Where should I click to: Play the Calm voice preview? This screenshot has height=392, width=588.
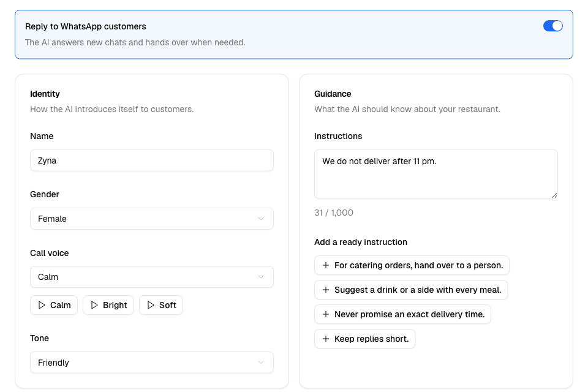pos(54,305)
